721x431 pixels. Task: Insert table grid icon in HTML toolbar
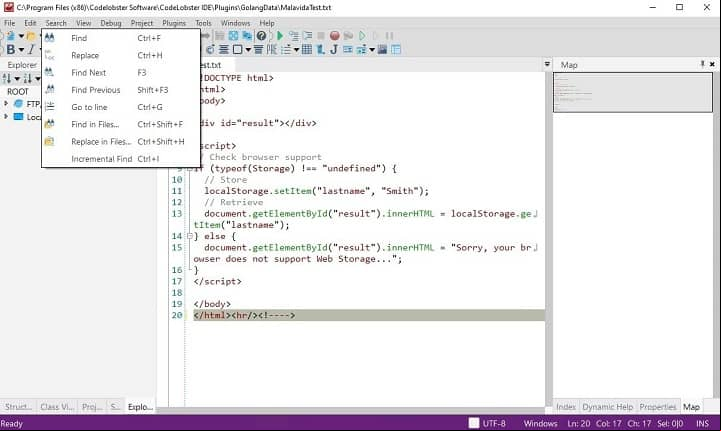(307, 49)
